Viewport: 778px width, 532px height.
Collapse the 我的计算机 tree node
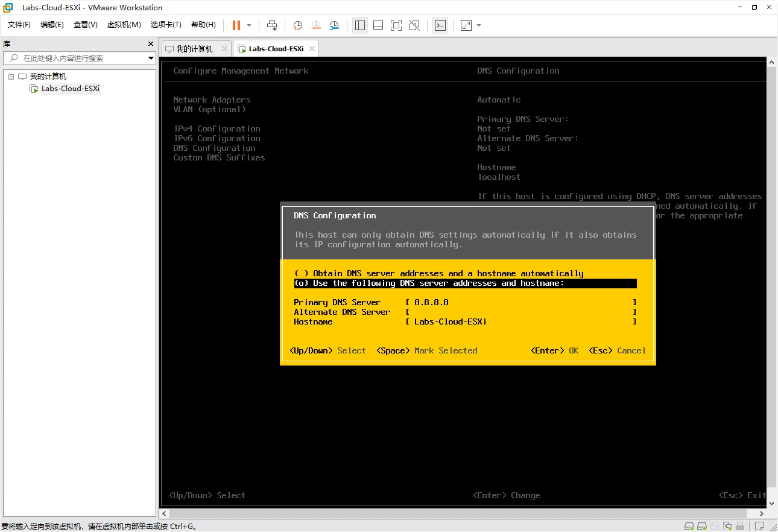(x=11, y=77)
